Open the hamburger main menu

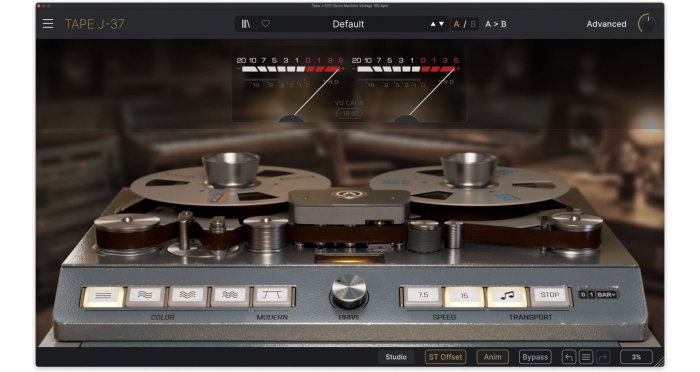[x=48, y=24]
